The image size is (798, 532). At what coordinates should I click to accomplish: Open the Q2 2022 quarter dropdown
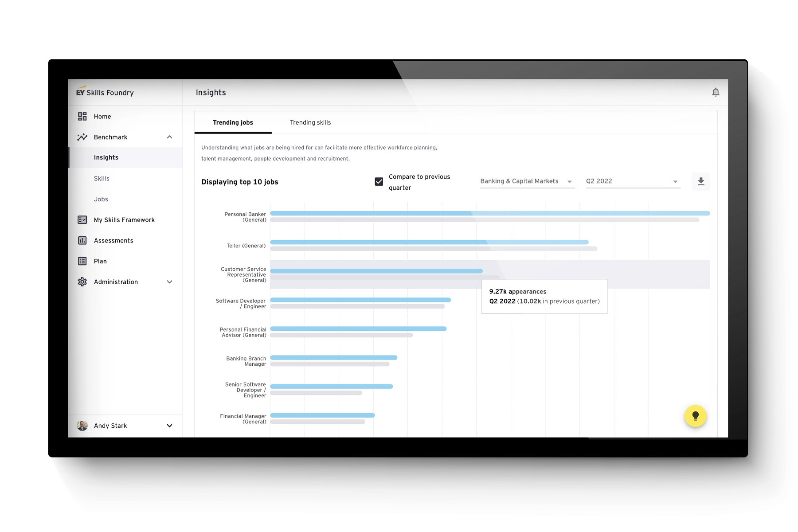pos(633,181)
